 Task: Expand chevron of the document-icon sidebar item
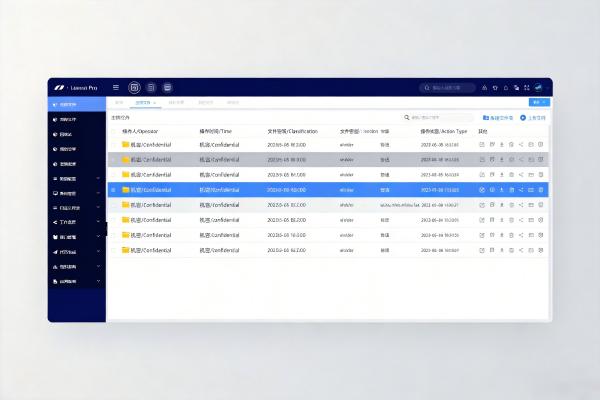pyautogui.click(x=98, y=281)
